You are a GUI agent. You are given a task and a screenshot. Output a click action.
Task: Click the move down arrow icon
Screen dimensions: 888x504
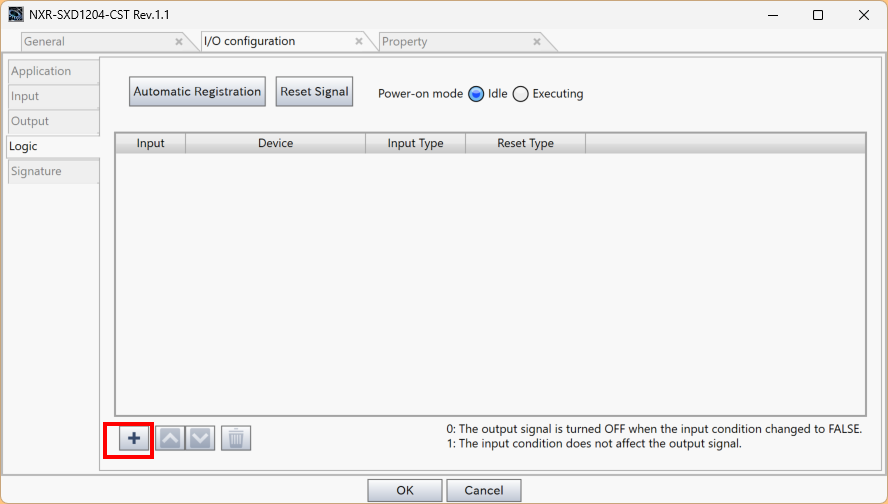click(200, 438)
